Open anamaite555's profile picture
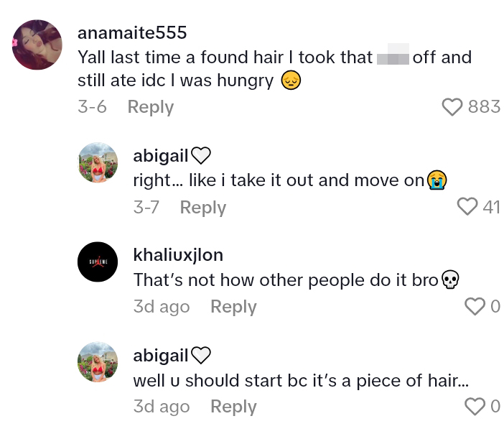 pyautogui.click(x=37, y=45)
